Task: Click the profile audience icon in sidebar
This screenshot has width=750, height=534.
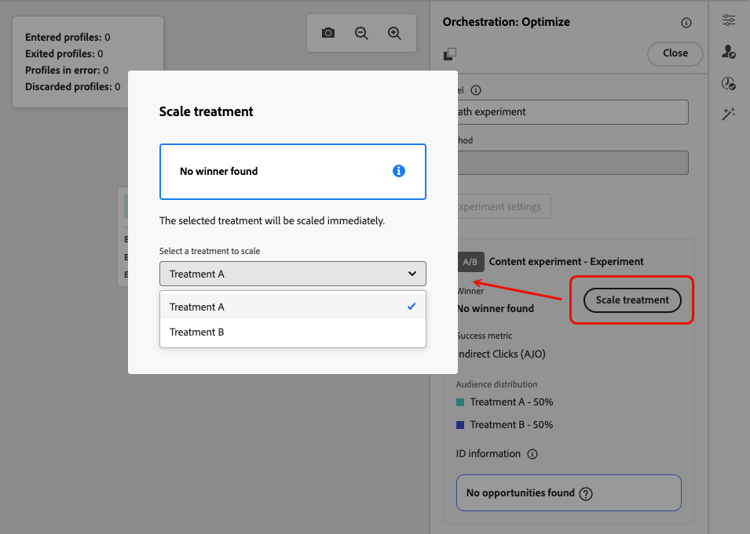Action: (728, 52)
